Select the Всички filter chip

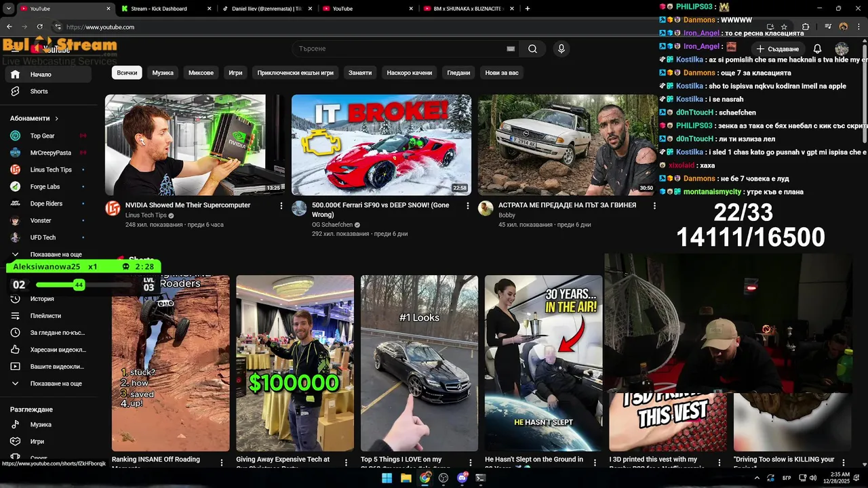(x=127, y=73)
